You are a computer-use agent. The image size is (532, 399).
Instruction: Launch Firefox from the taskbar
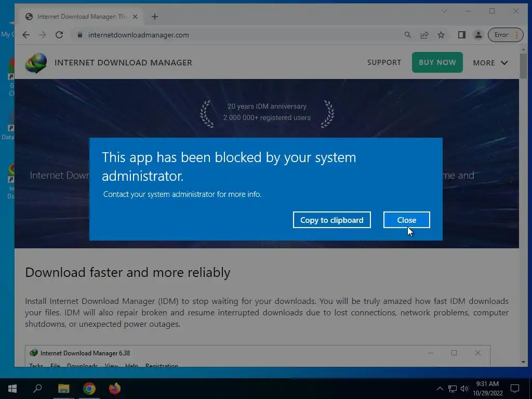coord(115,389)
